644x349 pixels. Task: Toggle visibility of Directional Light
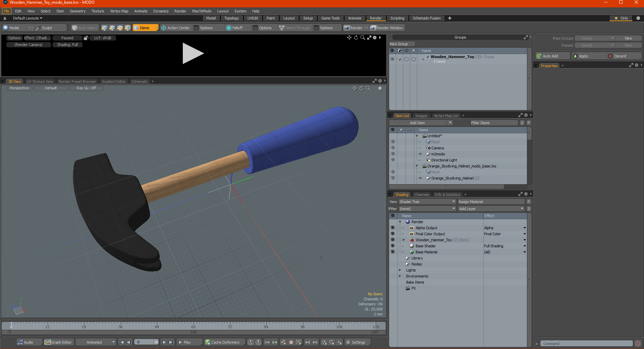[393, 160]
